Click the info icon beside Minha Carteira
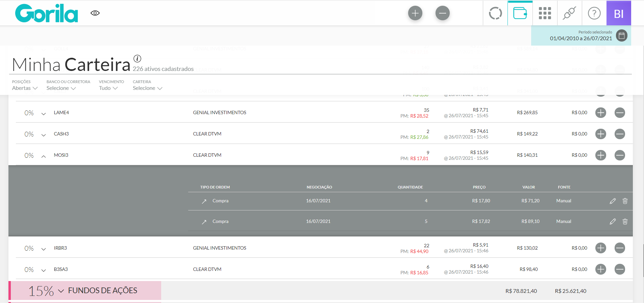Screen dimensions: 644x303 [x=137, y=58]
